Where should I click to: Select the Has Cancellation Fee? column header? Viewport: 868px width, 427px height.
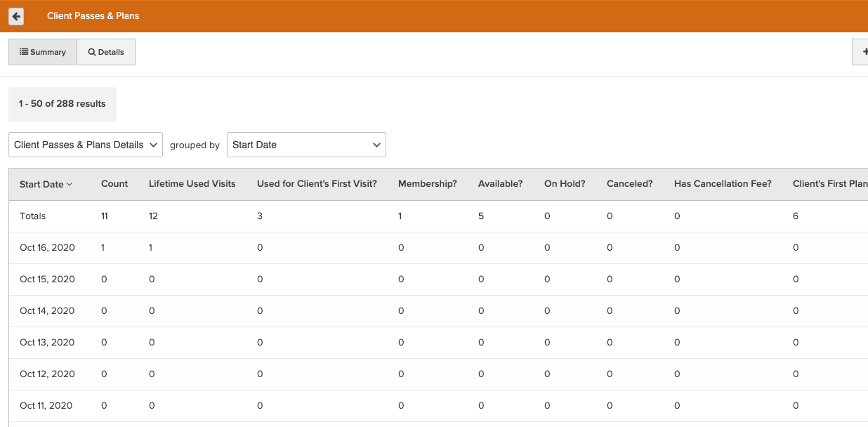723,183
